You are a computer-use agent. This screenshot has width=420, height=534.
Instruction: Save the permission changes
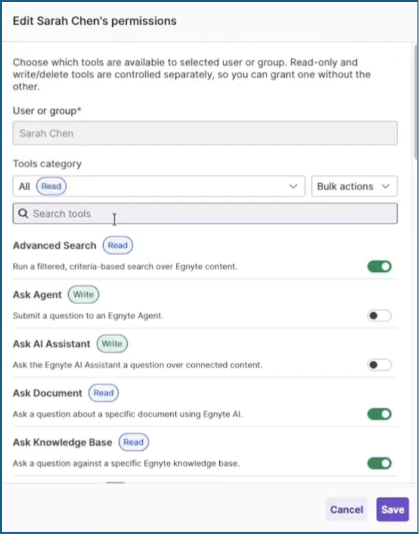pyautogui.click(x=392, y=509)
